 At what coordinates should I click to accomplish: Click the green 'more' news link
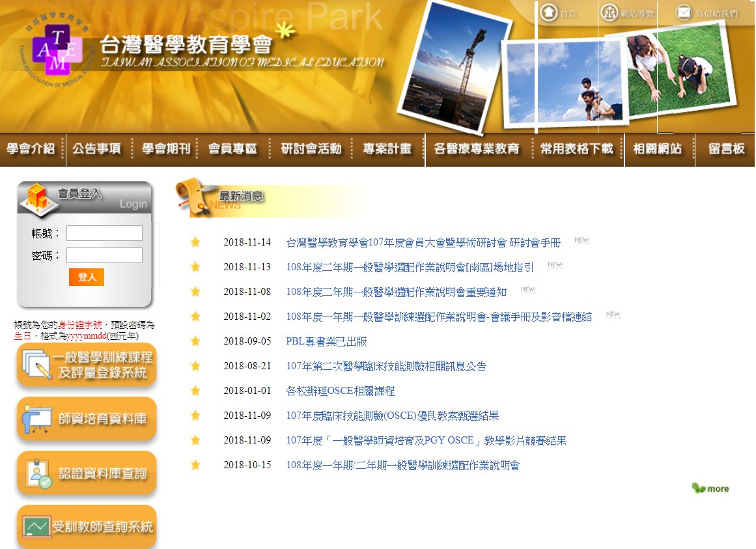[x=710, y=488]
